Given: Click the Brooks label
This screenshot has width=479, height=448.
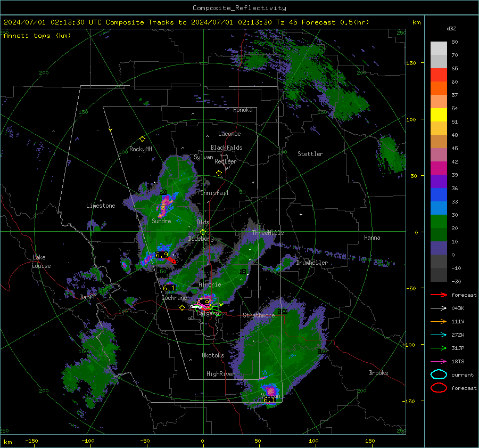Looking at the screenshot, I should coord(378,373).
